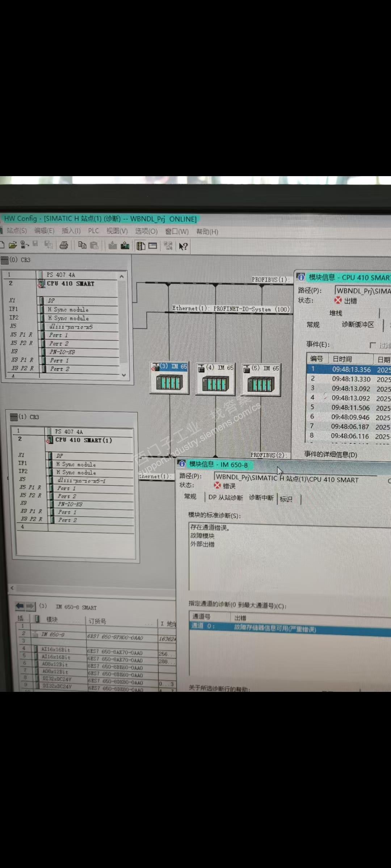Click the station view horizontal scroll left arrow

click(12, 588)
